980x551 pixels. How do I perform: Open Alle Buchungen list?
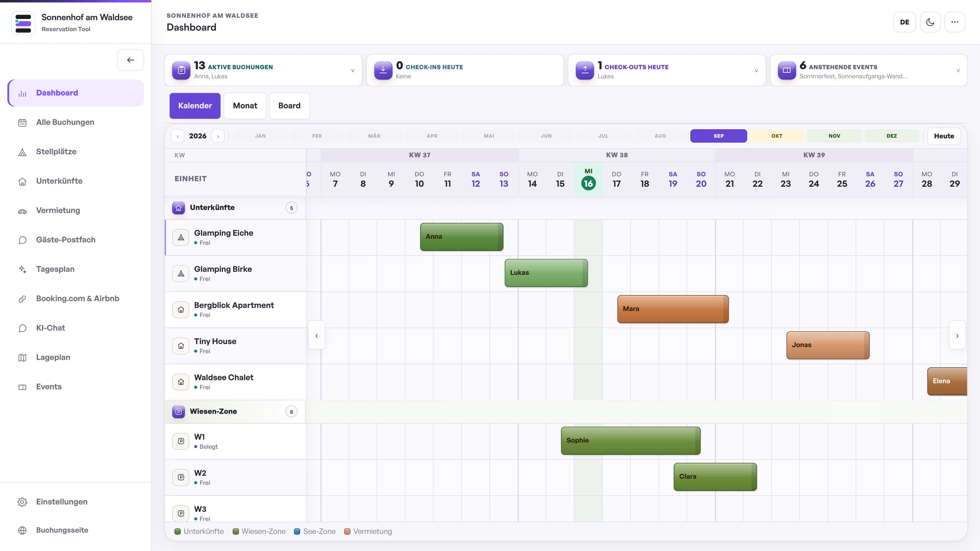[76, 122]
